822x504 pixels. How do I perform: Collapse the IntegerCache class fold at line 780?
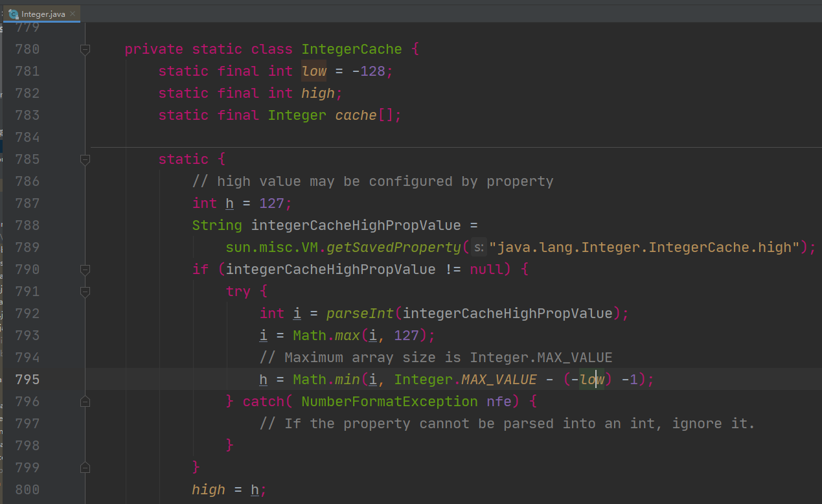pyautogui.click(x=85, y=49)
